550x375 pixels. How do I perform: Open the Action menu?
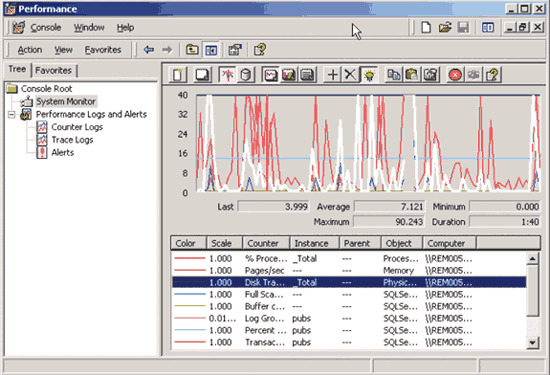pyautogui.click(x=30, y=50)
